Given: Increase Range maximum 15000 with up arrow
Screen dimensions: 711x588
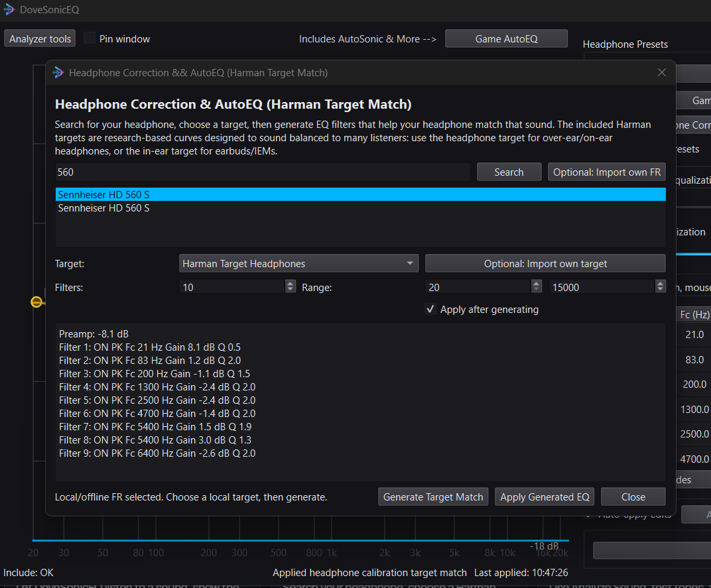Looking at the screenshot, I should 660,283.
